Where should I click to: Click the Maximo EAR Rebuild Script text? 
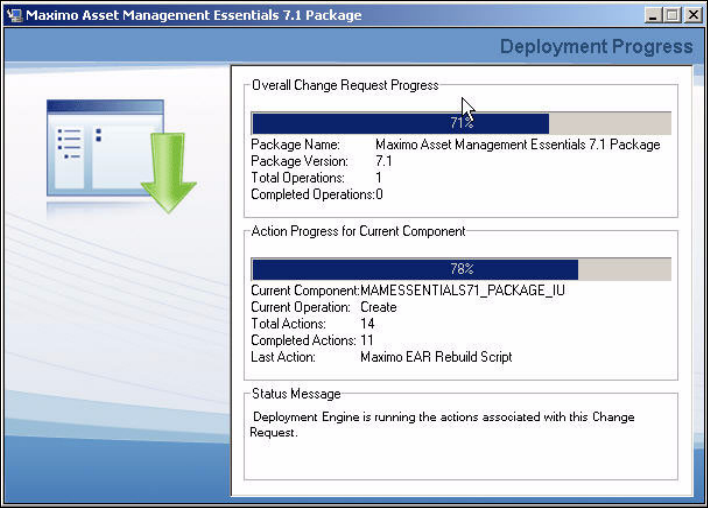(x=436, y=357)
